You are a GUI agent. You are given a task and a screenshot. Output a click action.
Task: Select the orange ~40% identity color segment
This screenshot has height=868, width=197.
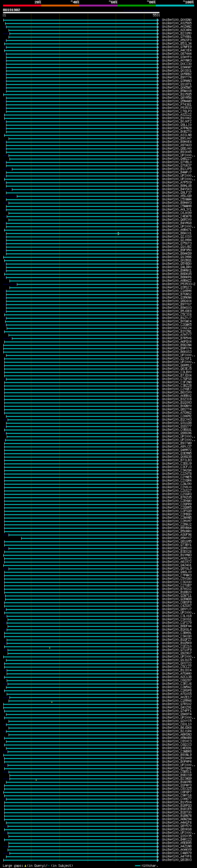[x=60, y=6]
